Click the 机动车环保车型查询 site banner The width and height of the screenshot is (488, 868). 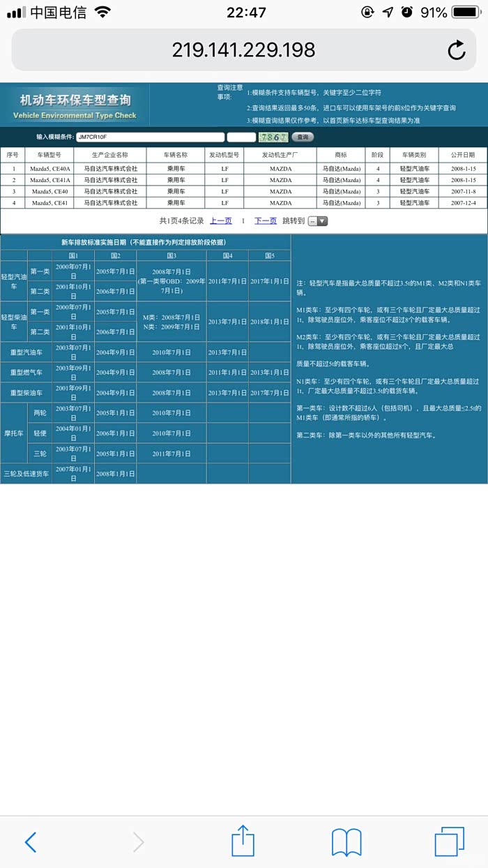75,105
